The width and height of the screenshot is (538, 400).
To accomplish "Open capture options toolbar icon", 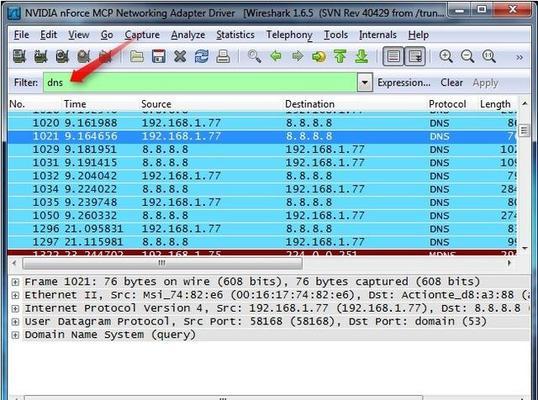I will coord(41,56).
